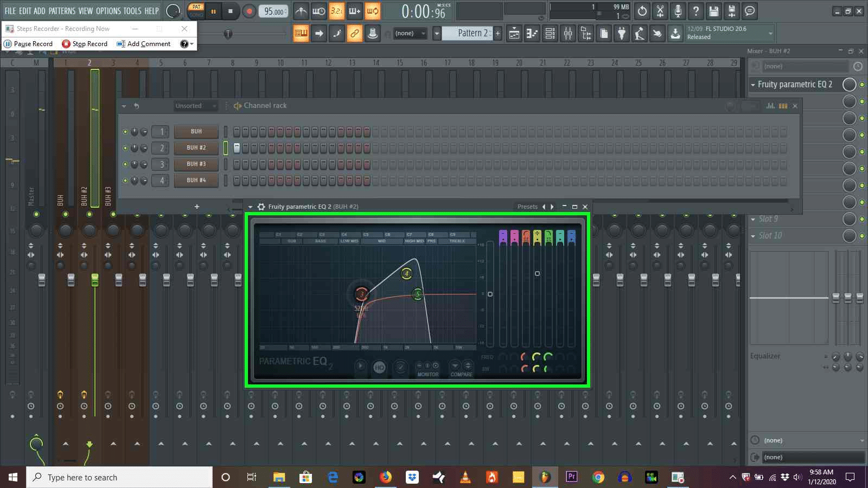This screenshot has width=868, height=488.
Task: Toggle first step of BUH #2 channel
Action: click(x=237, y=148)
